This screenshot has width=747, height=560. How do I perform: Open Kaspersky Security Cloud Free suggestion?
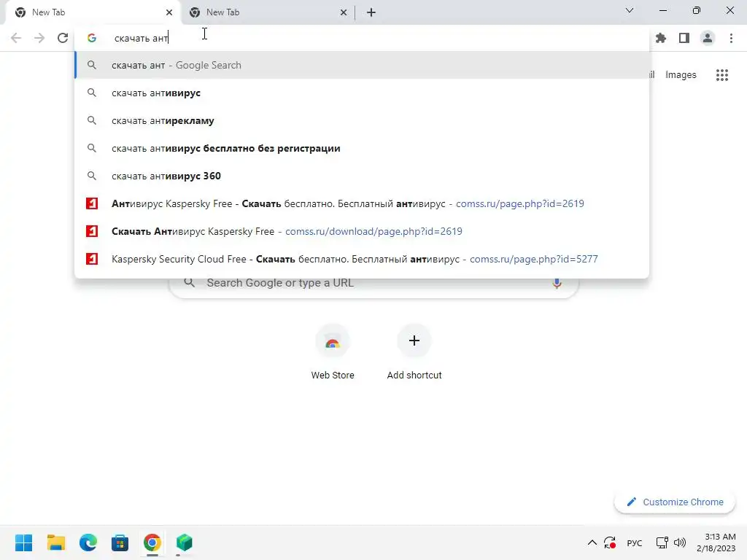(362, 259)
